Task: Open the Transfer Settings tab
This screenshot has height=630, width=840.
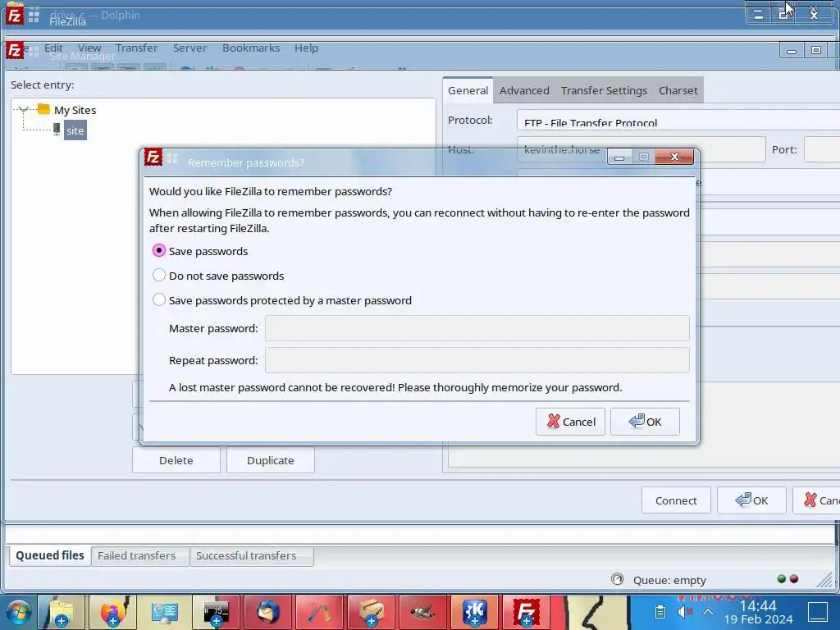Action: click(604, 90)
